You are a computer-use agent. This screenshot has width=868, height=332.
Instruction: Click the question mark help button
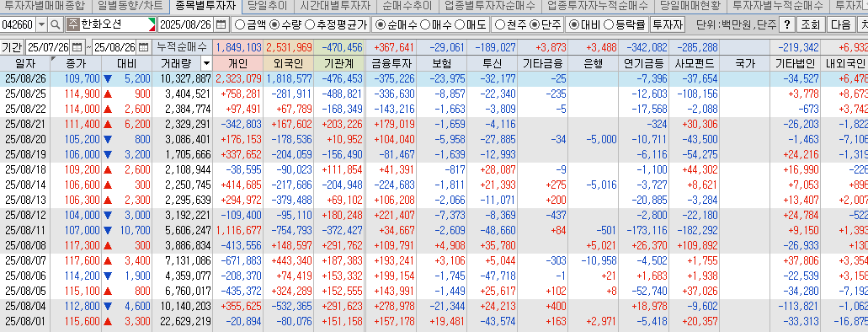[x=786, y=25]
